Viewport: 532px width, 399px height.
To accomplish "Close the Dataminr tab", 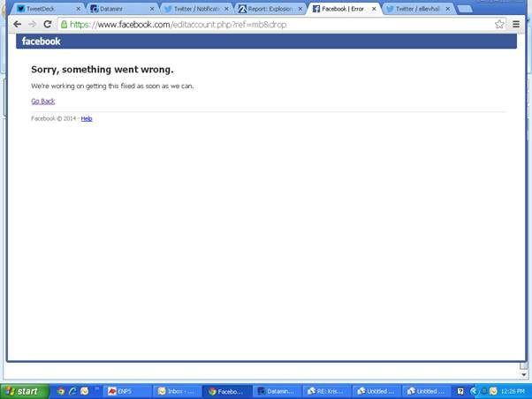I will tap(152, 9).
